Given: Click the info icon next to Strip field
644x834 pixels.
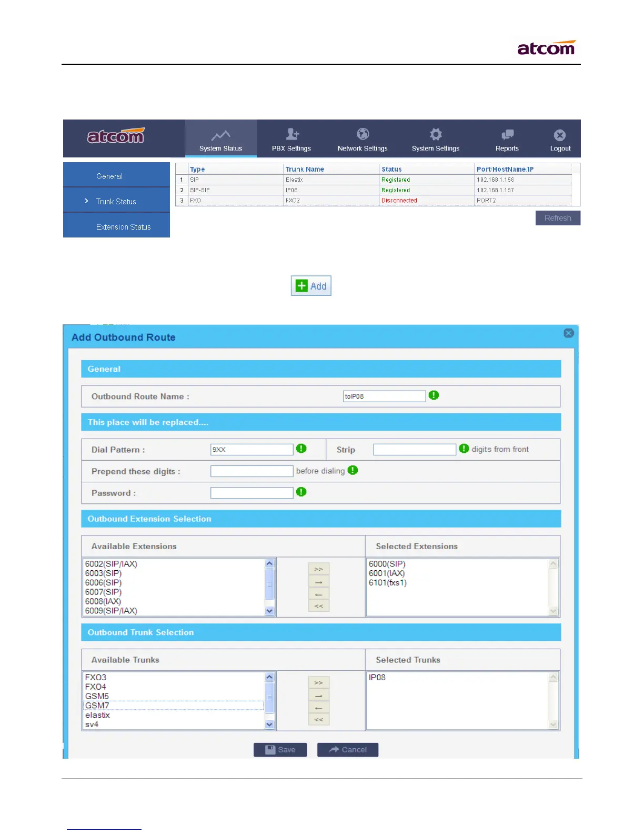Looking at the screenshot, I should tap(464, 448).
